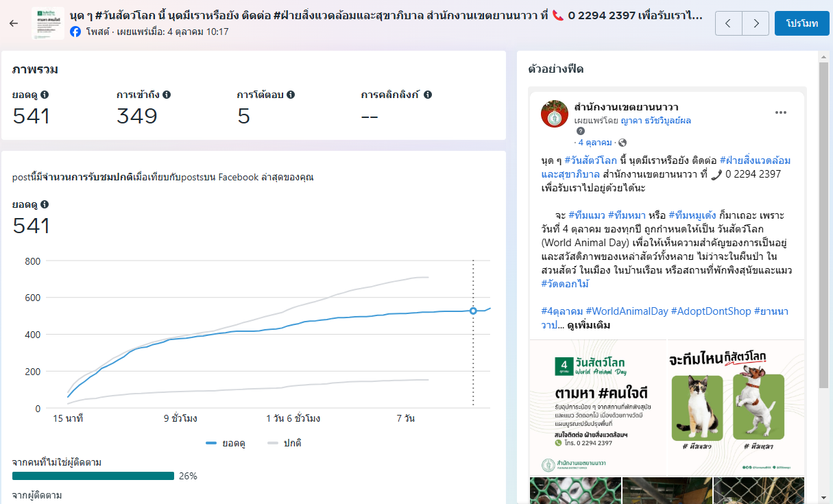
Task: Click the highlighted data point on chart
Action: [x=473, y=311]
